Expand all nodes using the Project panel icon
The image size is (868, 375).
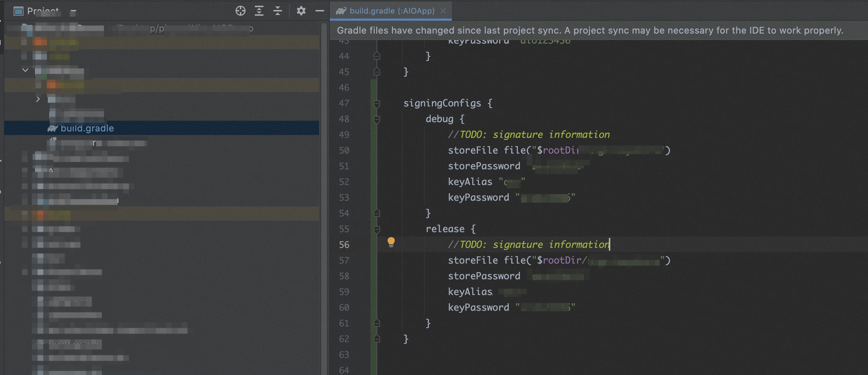[259, 11]
